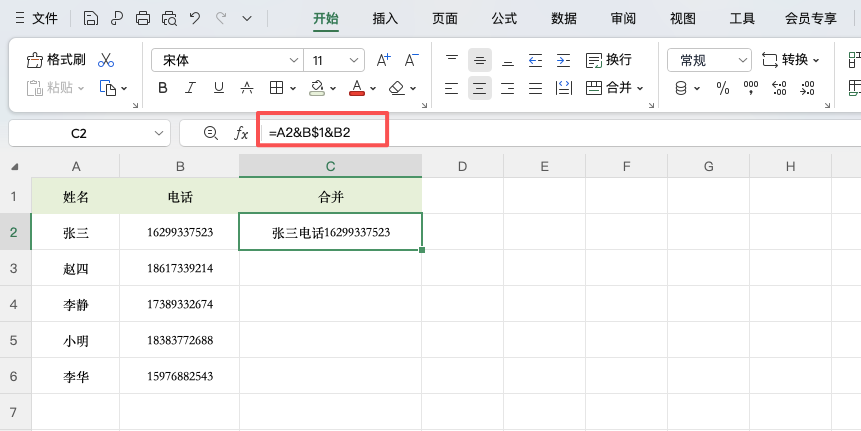
Task: Click the print icon
Action: point(143,19)
